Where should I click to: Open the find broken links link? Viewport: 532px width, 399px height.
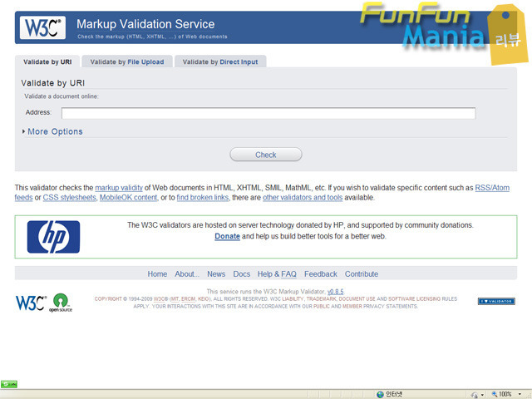click(203, 198)
